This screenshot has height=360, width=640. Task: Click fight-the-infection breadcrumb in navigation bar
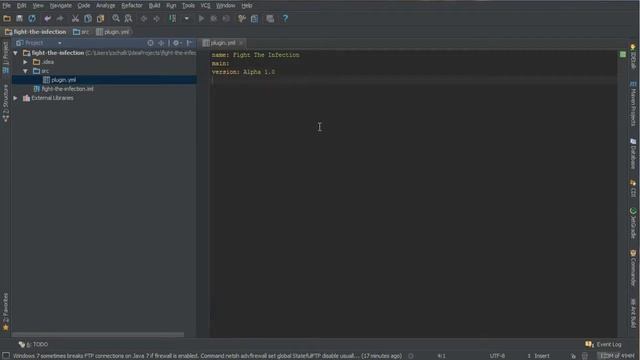pos(36,32)
